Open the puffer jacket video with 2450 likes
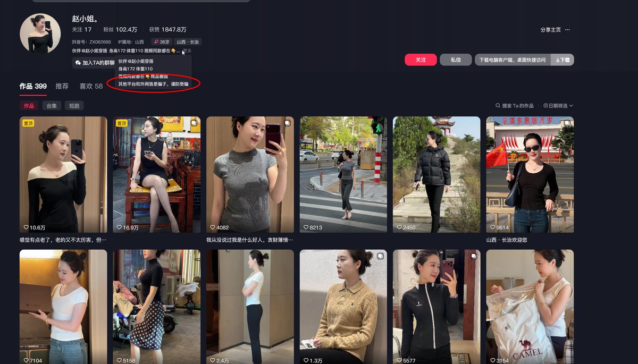Screen dimensions: 638x364 (436, 174)
